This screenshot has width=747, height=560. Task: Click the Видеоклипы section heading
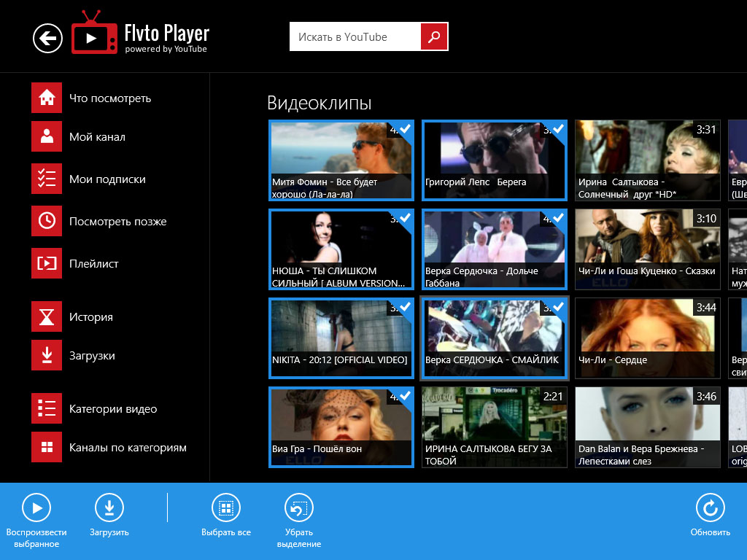coord(320,103)
